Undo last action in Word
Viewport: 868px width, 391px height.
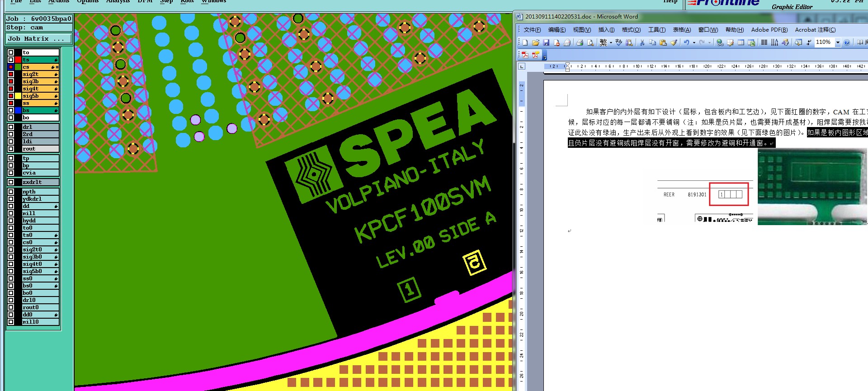687,42
